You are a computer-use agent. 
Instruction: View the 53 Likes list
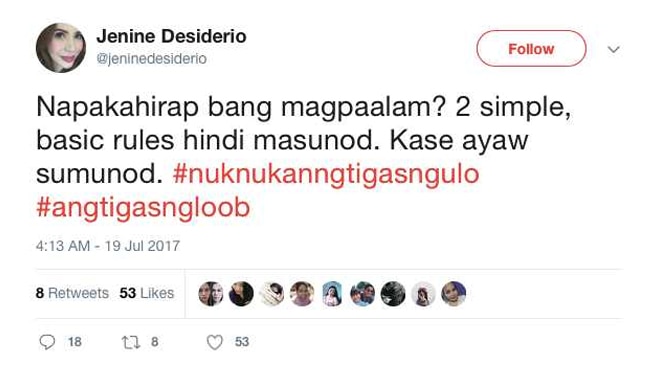[146, 293]
